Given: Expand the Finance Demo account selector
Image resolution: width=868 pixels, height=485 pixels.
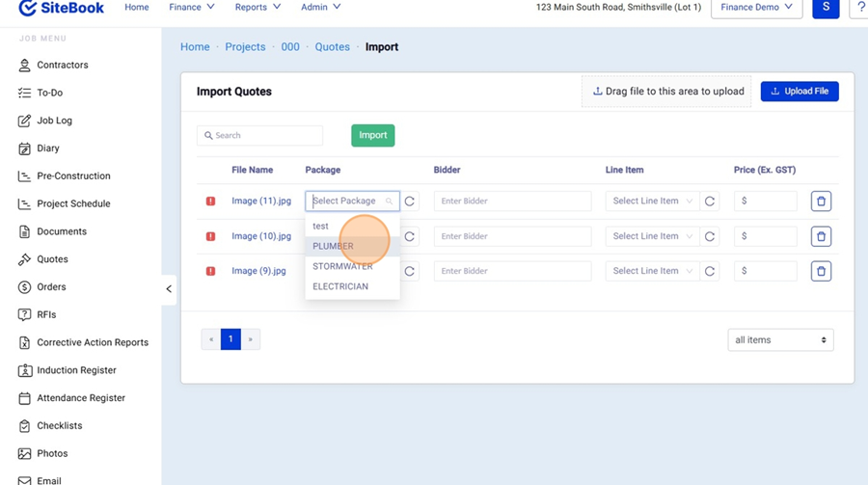Looking at the screenshot, I should pos(756,8).
